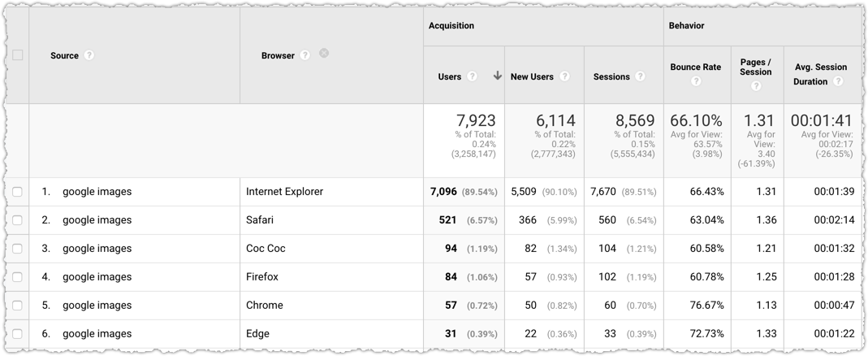Screen dimensions: 868x356
Task: Open google images link in row 3
Action: pos(97,249)
